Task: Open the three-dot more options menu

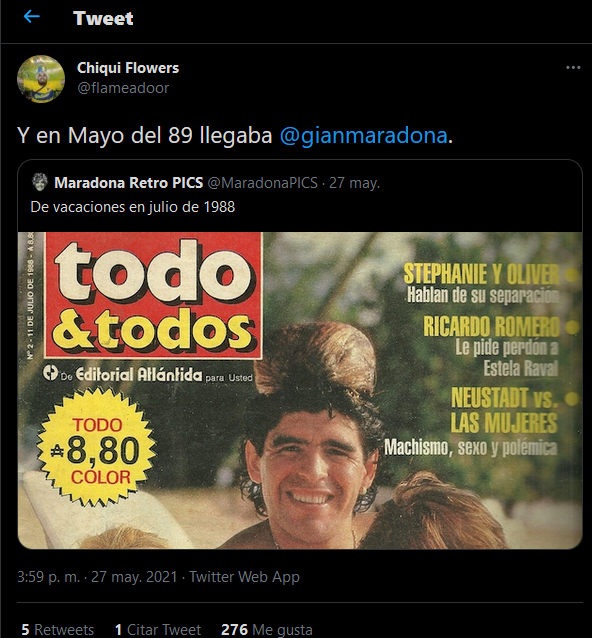Action: [x=573, y=68]
